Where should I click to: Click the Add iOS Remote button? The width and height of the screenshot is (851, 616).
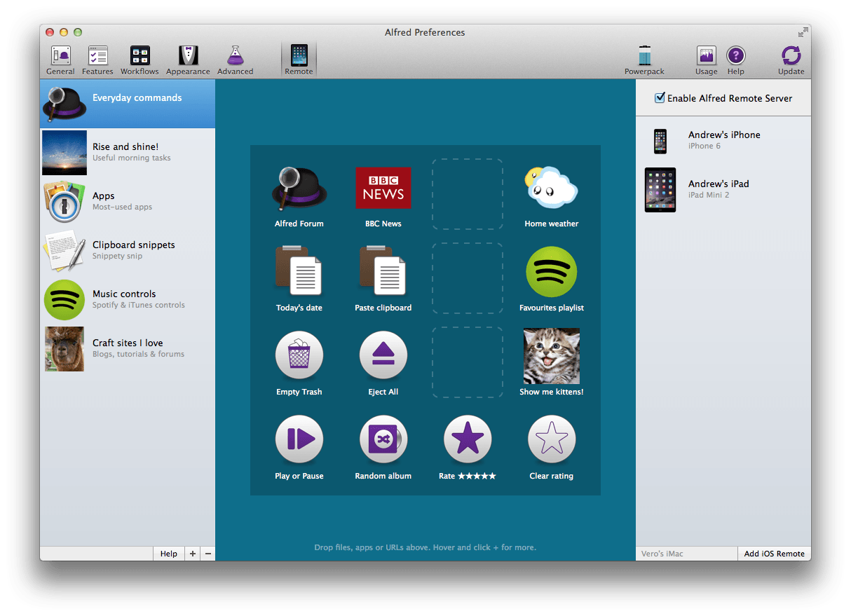[x=774, y=553]
